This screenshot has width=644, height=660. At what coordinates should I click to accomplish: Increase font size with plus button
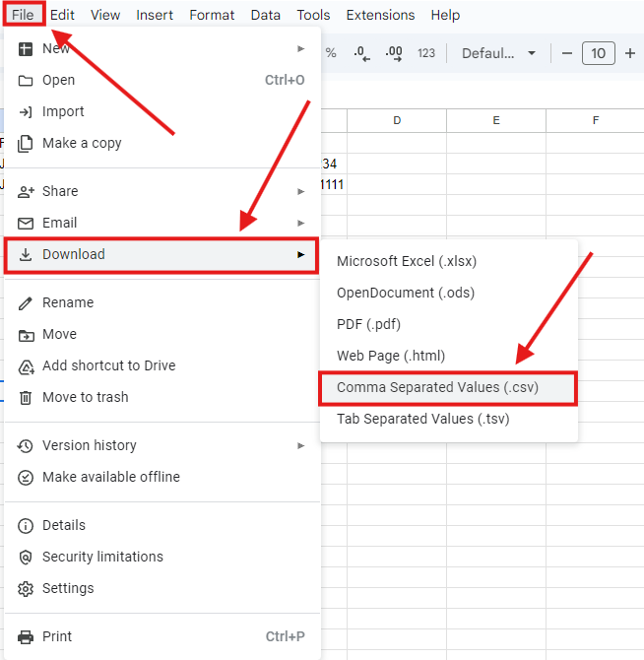pos(630,53)
